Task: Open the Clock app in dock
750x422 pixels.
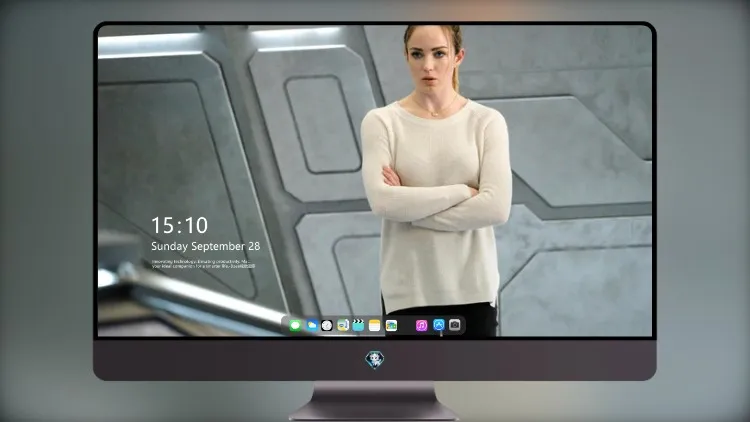Action: pos(327,325)
